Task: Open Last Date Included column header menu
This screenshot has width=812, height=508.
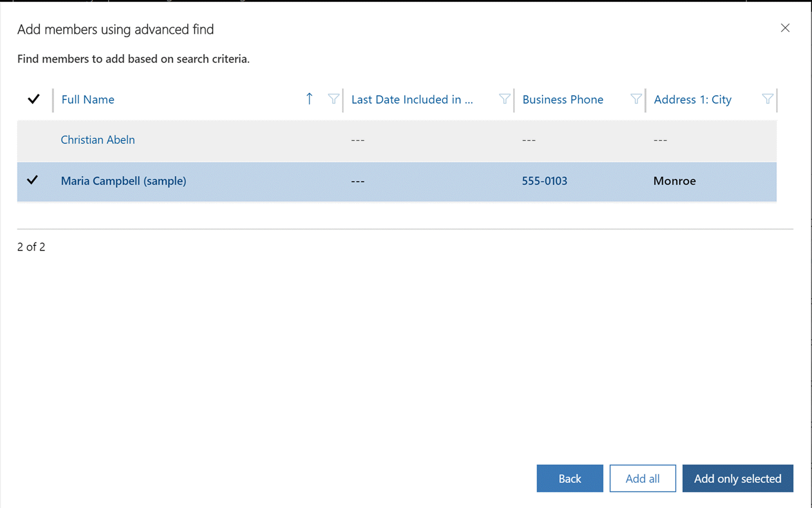Action: 412,100
